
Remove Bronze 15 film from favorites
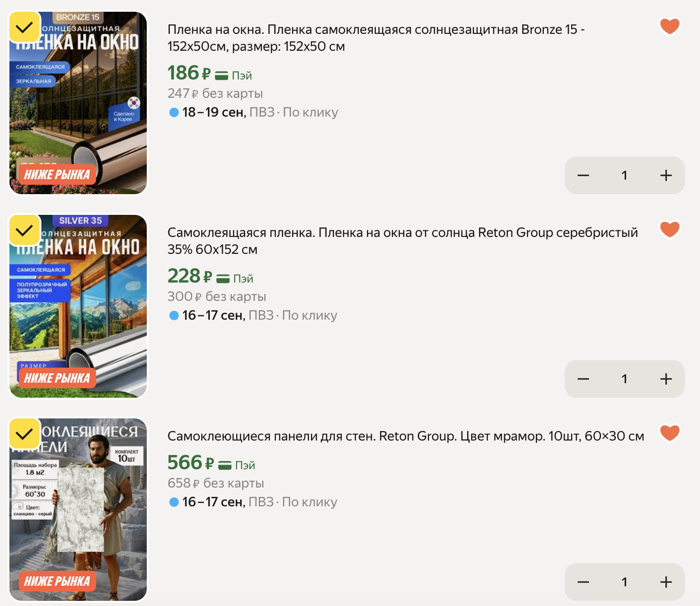click(669, 26)
